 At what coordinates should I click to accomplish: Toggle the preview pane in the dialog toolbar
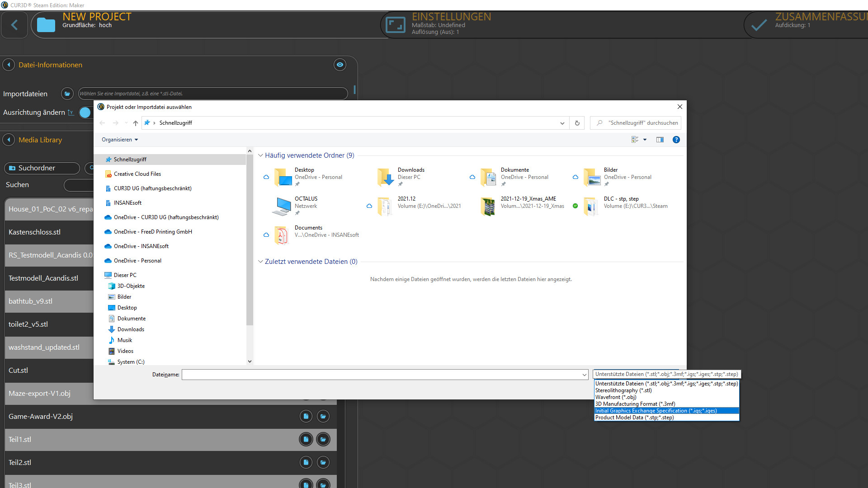point(660,140)
